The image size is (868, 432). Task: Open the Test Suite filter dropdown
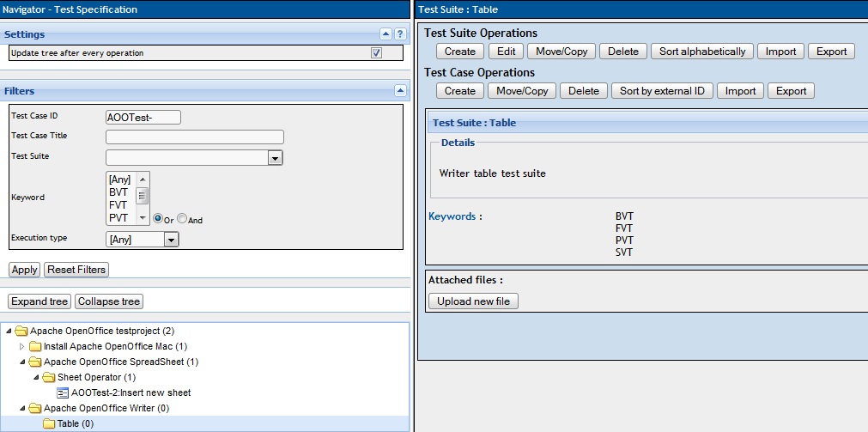tap(275, 158)
